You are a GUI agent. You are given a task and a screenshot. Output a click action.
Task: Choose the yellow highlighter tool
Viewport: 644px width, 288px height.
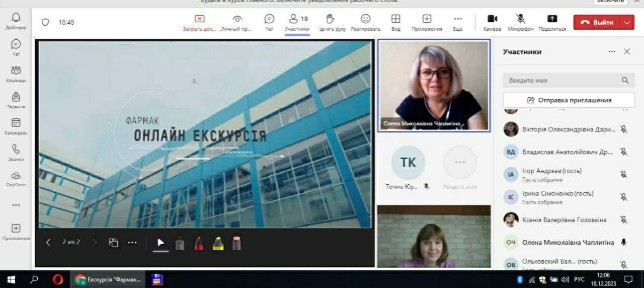218,243
